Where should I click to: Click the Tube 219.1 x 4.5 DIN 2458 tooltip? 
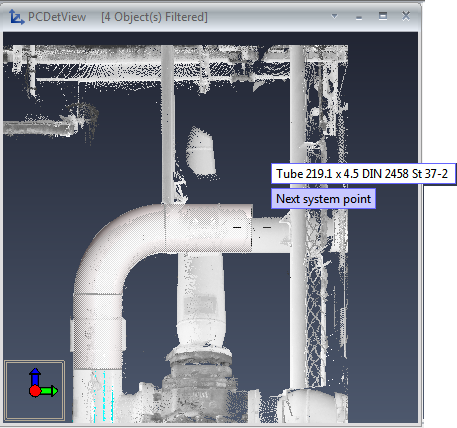363,174
